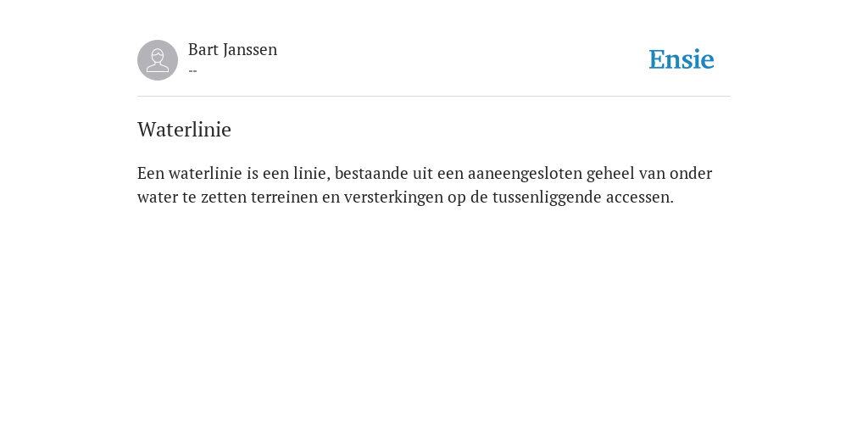Click the surname "Janssen" in the header
The image size is (868, 434).
click(250, 50)
